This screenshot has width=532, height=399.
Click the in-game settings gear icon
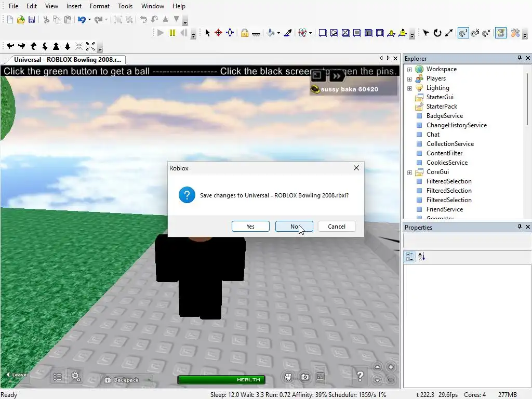75,376
